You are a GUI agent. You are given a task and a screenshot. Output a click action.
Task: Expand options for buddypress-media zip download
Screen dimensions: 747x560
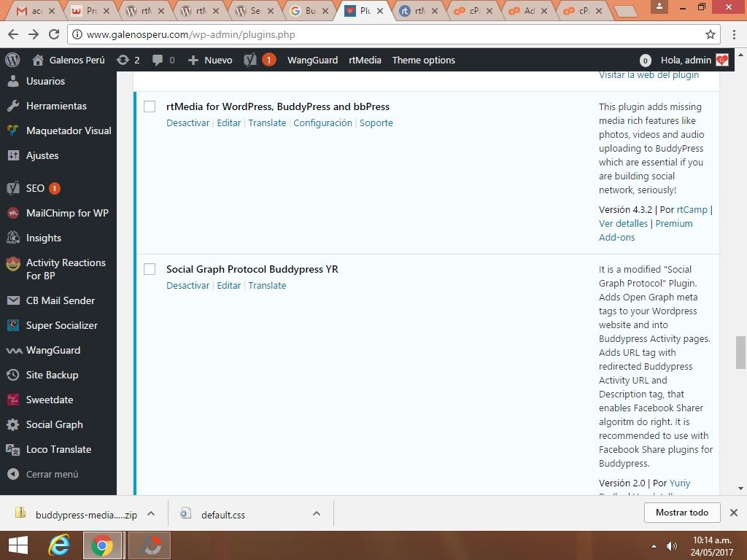point(151,513)
